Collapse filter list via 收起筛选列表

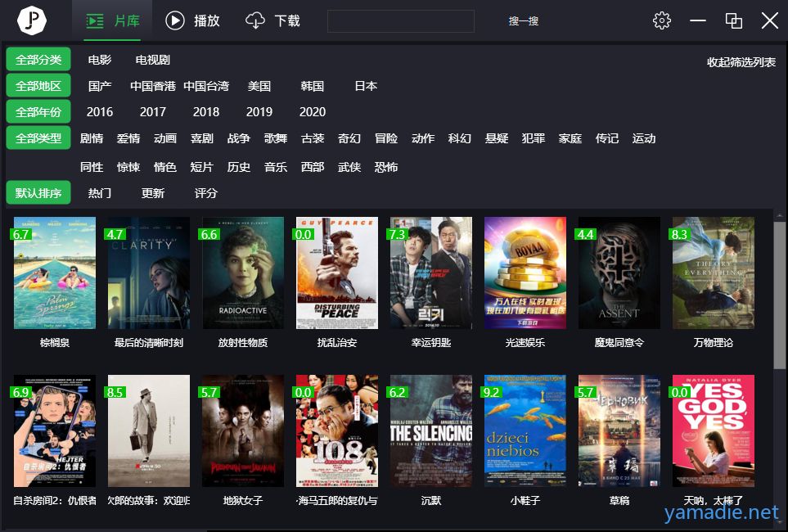pos(741,62)
